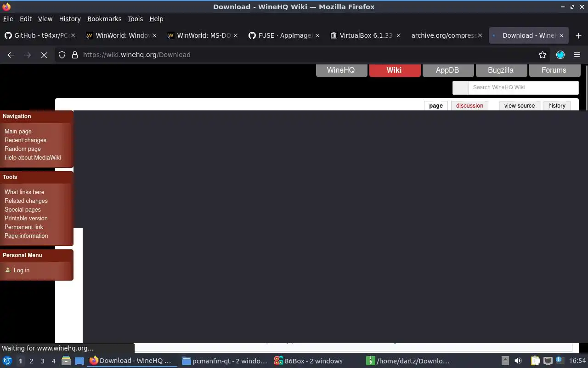Switch to 86Box taskbar window

[317, 361]
